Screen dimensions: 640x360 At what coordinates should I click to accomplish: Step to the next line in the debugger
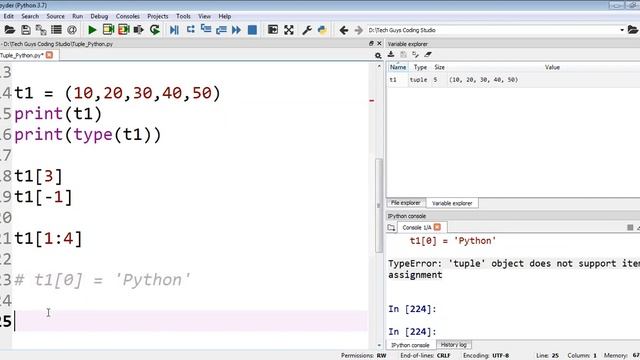[190, 30]
